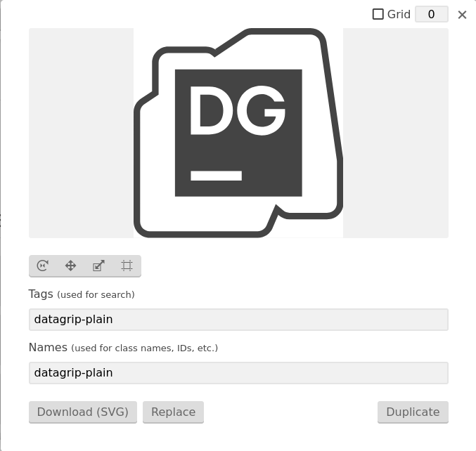Click the Tags (used for search) label
Screen dimensions: 476x451
(82, 294)
